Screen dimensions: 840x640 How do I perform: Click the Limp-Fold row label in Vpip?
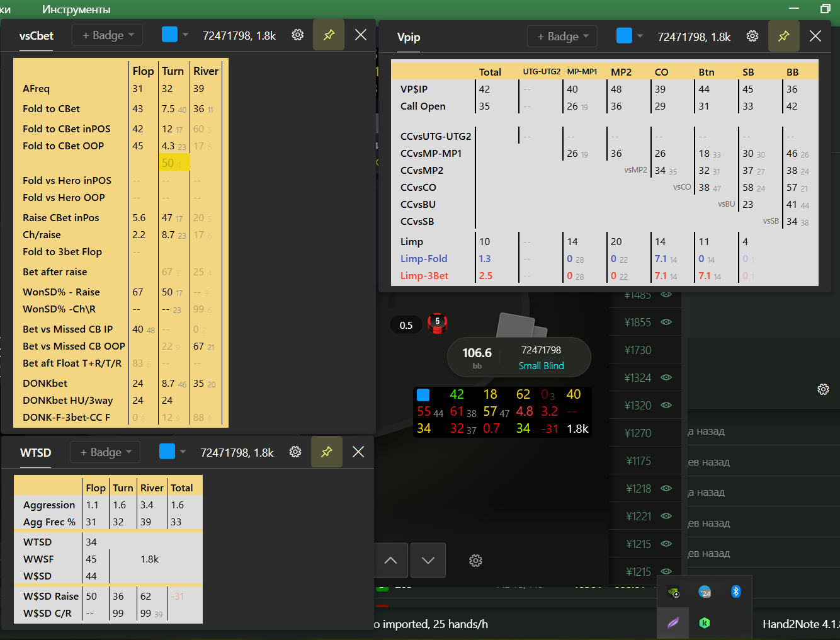423,258
